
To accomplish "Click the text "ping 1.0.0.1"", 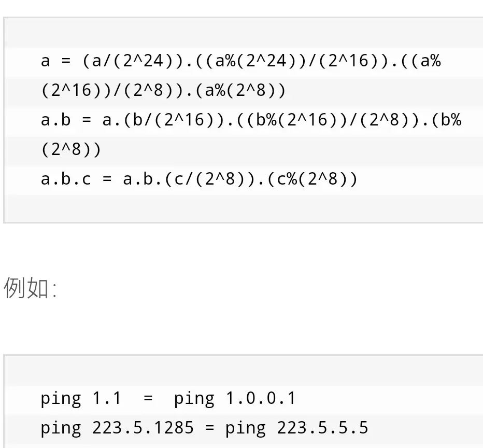I will click(235, 398).
